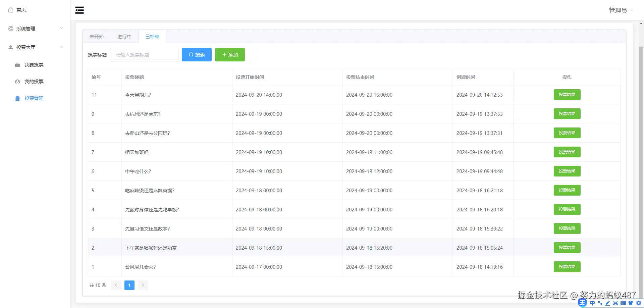
Task: Switch to the 进行中 tab
Action: 124,37
